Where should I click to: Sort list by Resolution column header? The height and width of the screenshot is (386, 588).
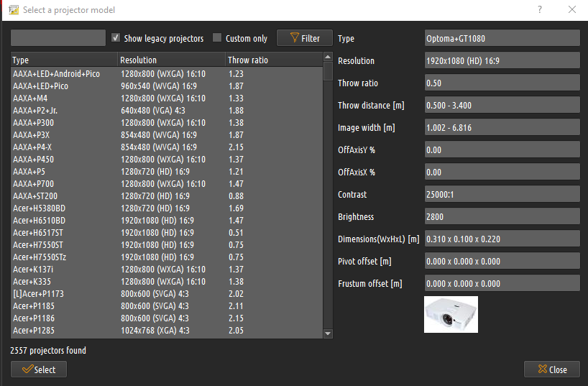pyautogui.click(x=171, y=60)
